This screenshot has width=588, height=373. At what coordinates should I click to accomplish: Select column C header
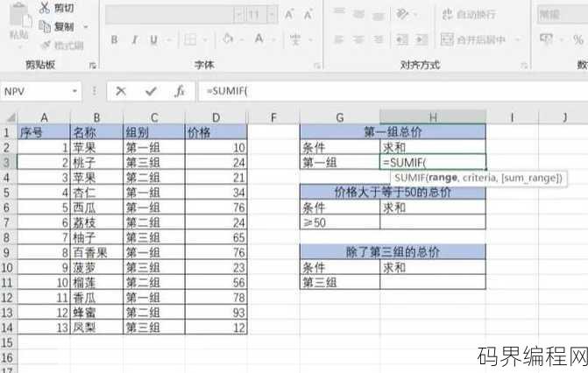click(153, 117)
